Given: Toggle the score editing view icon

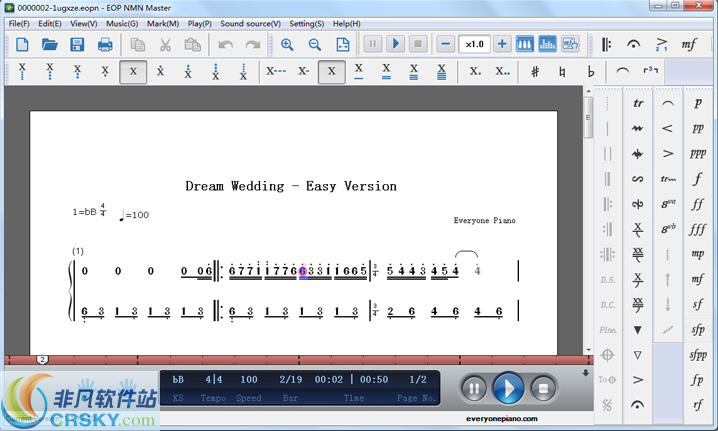Looking at the screenshot, I should [x=570, y=44].
